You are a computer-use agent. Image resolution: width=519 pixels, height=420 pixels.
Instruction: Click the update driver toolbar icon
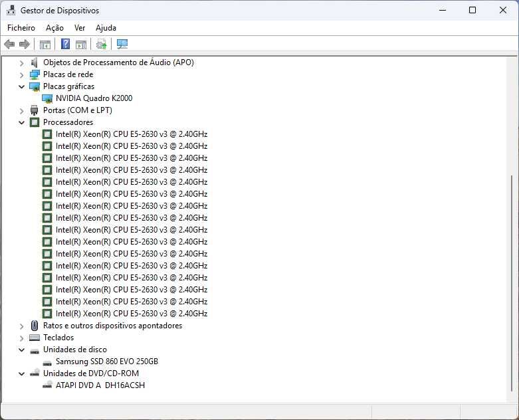pyautogui.click(x=101, y=44)
